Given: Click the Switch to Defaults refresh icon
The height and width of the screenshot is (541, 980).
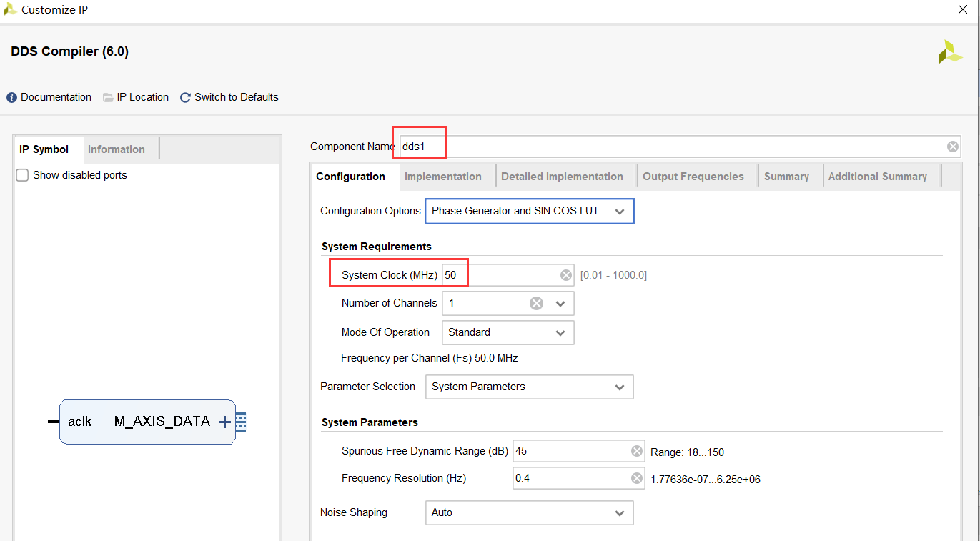Looking at the screenshot, I should (185, 97).
